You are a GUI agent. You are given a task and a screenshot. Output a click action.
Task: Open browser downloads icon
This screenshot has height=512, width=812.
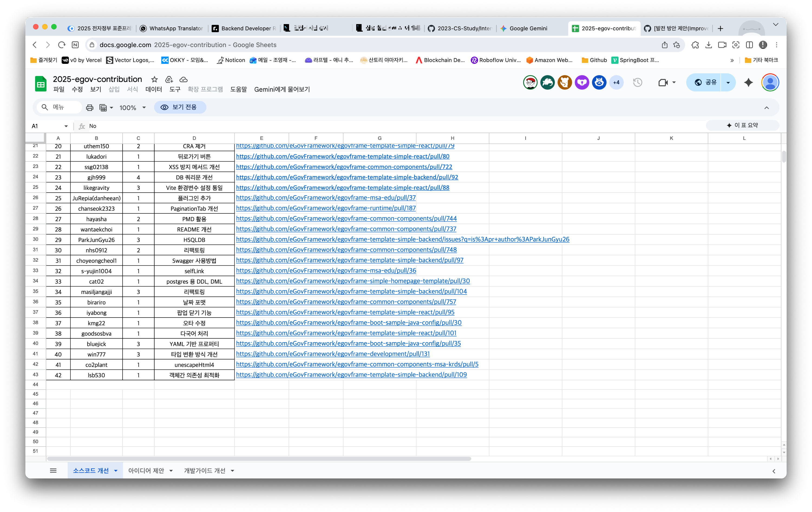[709, 45]
